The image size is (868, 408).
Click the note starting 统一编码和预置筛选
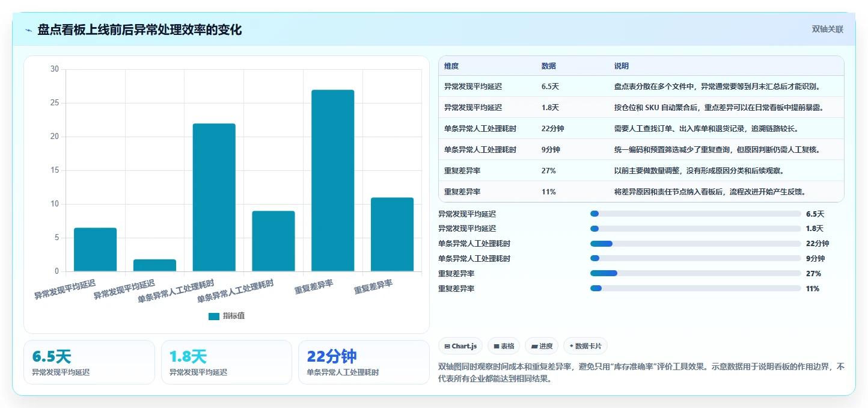(x=718, y=150)
